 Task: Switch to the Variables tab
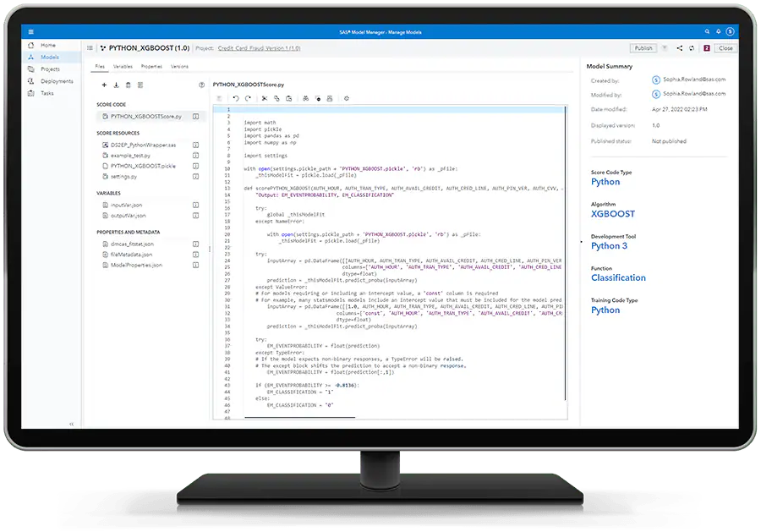(123, 67)
